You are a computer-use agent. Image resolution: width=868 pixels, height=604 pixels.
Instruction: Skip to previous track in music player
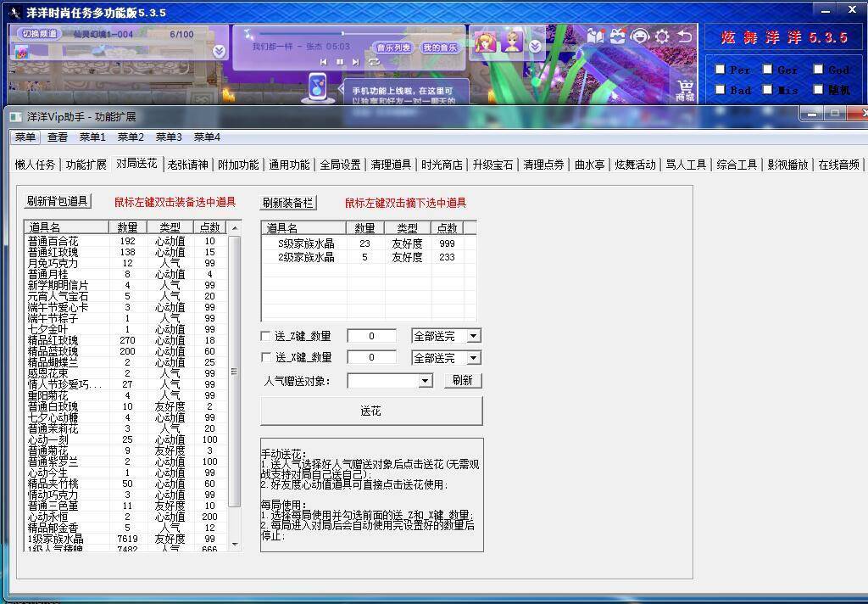(324, 62)
